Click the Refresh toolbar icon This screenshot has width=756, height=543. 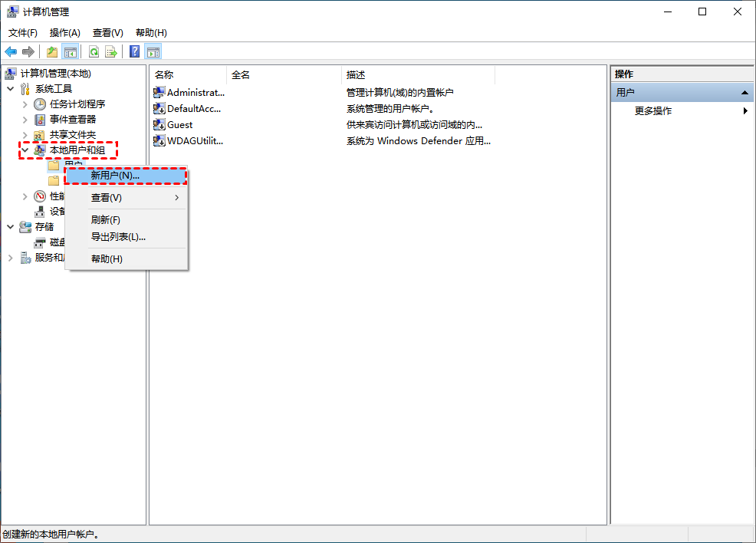[x=94, y=51]
